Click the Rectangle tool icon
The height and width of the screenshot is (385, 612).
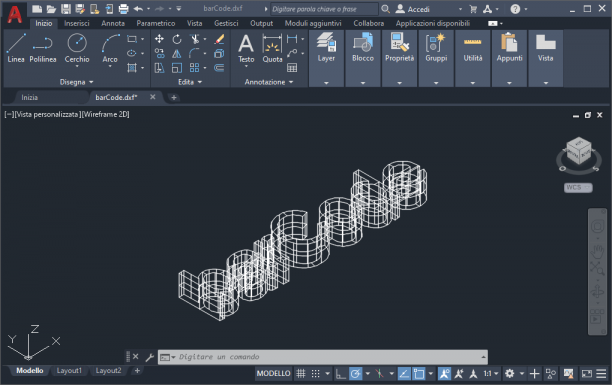tap(132, 39)
